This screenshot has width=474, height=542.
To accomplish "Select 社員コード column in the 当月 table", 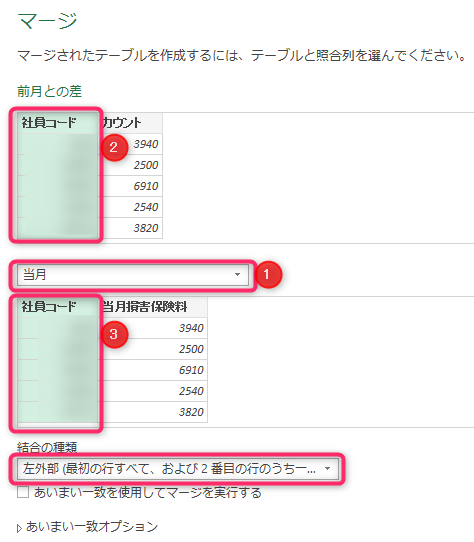I will pos(57,307).
